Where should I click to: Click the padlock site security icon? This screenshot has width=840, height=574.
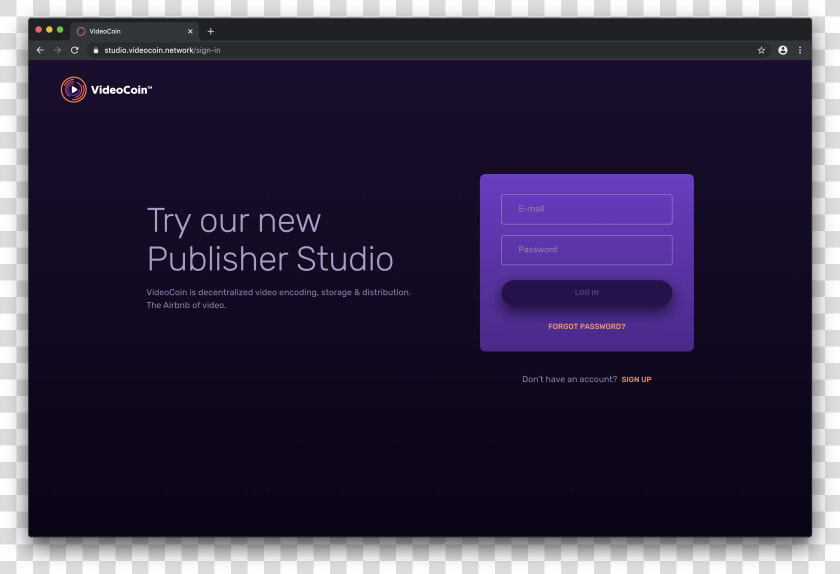(x=96, y=50)
